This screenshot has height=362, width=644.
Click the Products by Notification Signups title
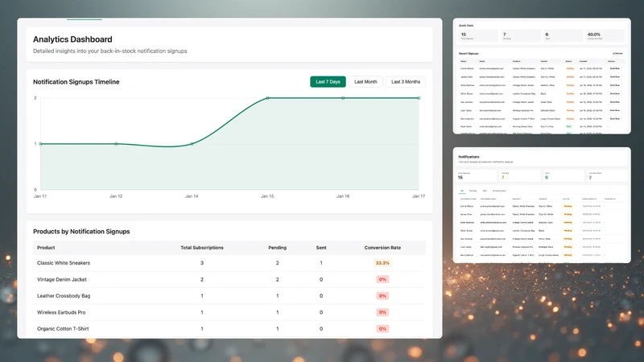[81, 232]
